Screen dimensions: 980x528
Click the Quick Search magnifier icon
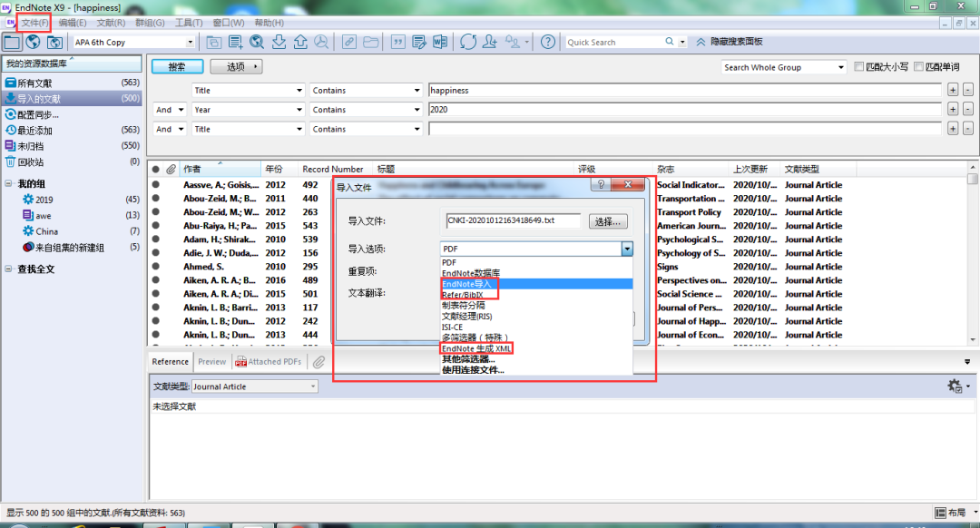tap(670, 41)
